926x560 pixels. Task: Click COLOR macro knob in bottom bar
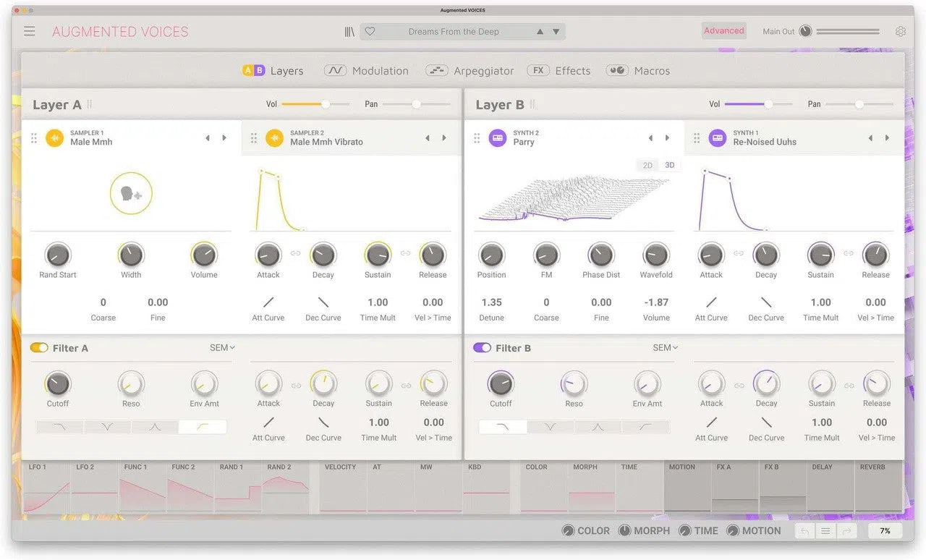[569, 531]
